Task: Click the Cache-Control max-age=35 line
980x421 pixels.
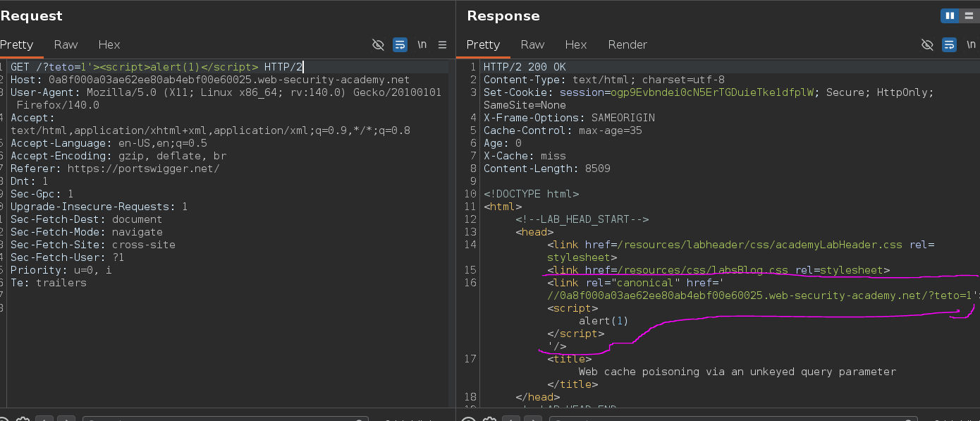Action: click(x=563, y=130)
